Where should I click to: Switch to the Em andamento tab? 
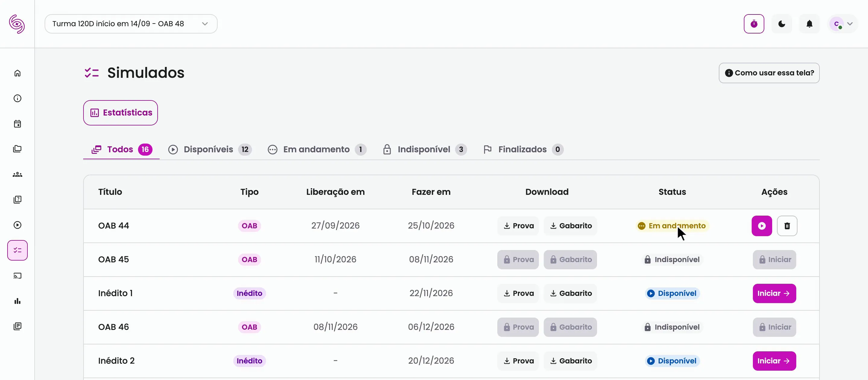click(317, 149)
